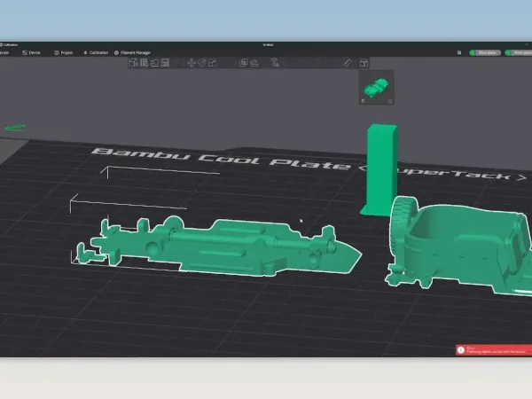The image size is (532, 399).
Task: Select the Measure ruler tool
Action: coord(348,63)
